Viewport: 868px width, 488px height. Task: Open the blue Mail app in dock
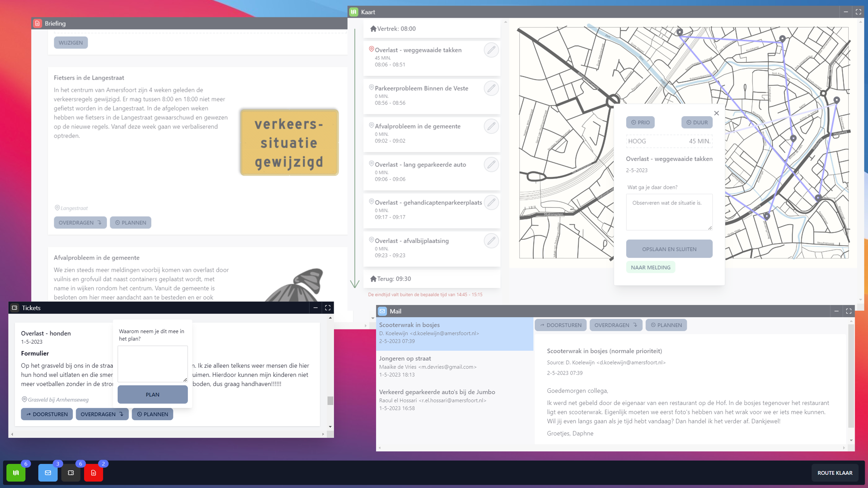tap(48, 472)
